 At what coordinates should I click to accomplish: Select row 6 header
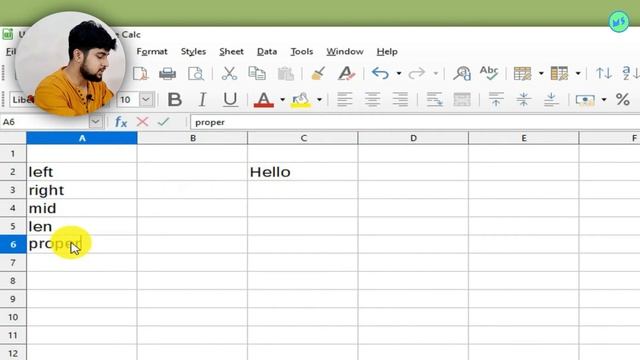pos(13,244)
